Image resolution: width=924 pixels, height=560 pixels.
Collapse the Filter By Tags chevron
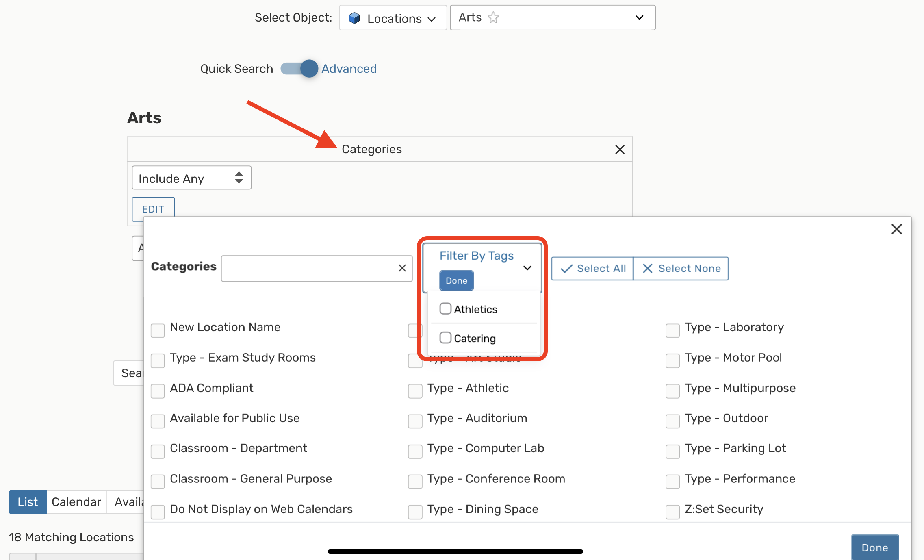pyautogui.click(x=527, y=268)
